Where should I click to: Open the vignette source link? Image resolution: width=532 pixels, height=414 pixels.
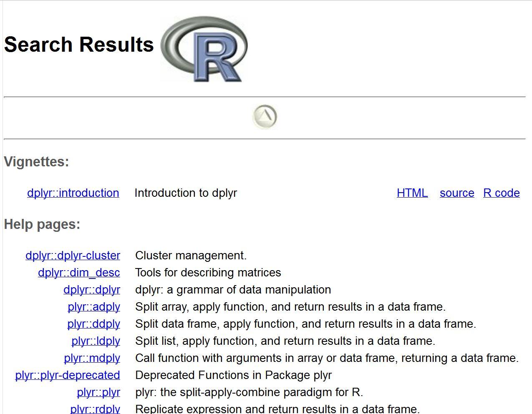(x=457, y=193)
